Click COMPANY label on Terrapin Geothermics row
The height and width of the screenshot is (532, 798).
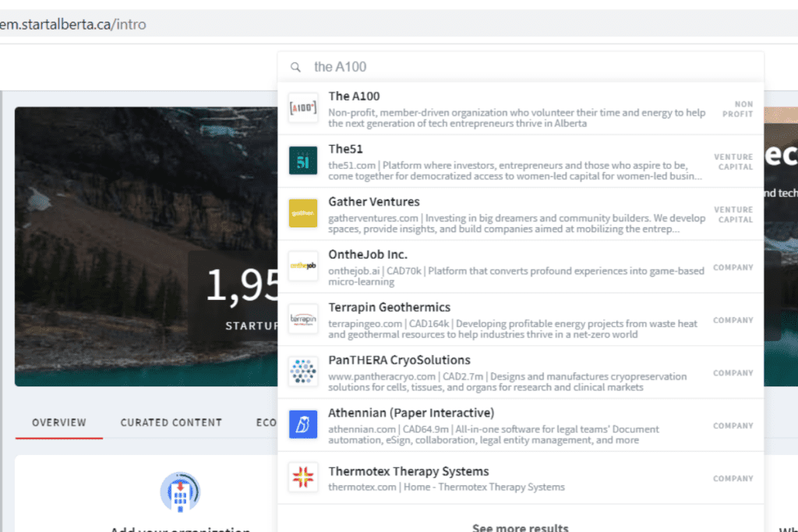point(733,320)
